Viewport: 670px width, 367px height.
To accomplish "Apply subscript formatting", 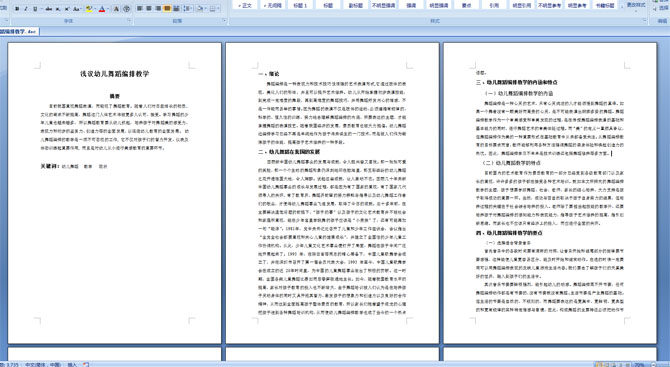I will pos(58,9).
